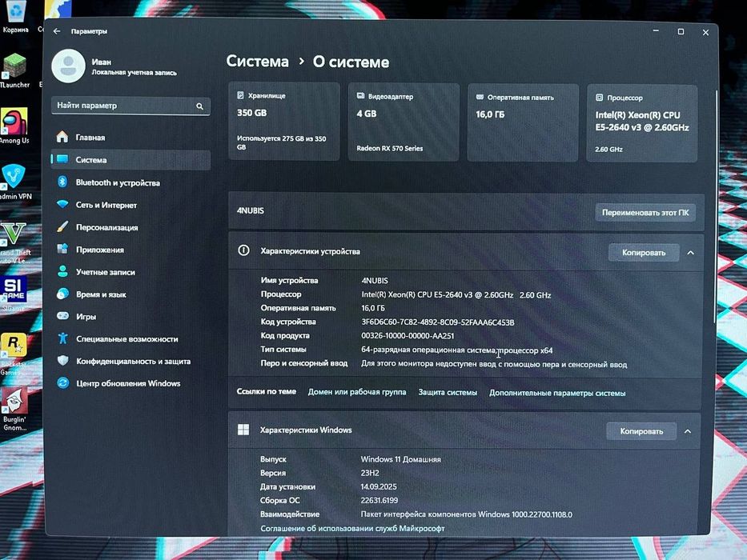Open the Оперативная память 16,0 ГБ card
747x560 pixels.
[x=523, y=123]
